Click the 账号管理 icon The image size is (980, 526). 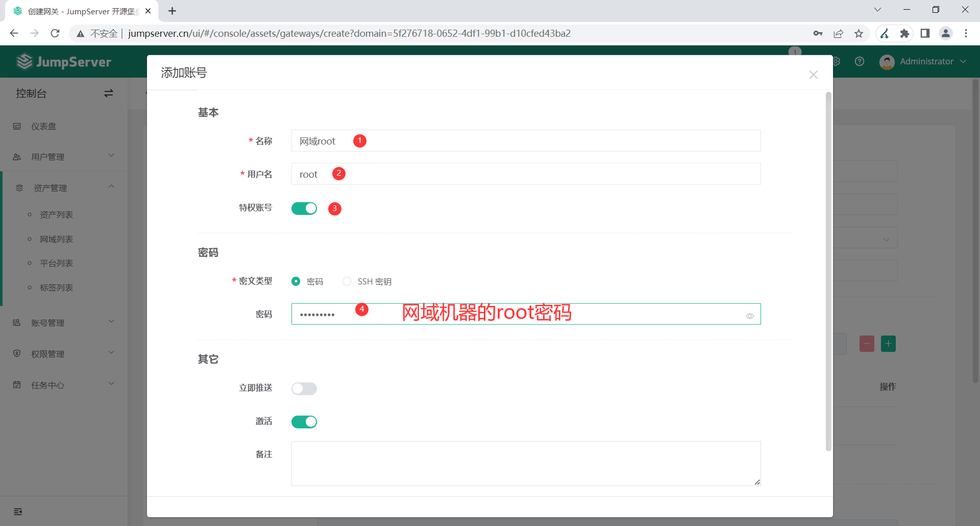coord(17,323)
